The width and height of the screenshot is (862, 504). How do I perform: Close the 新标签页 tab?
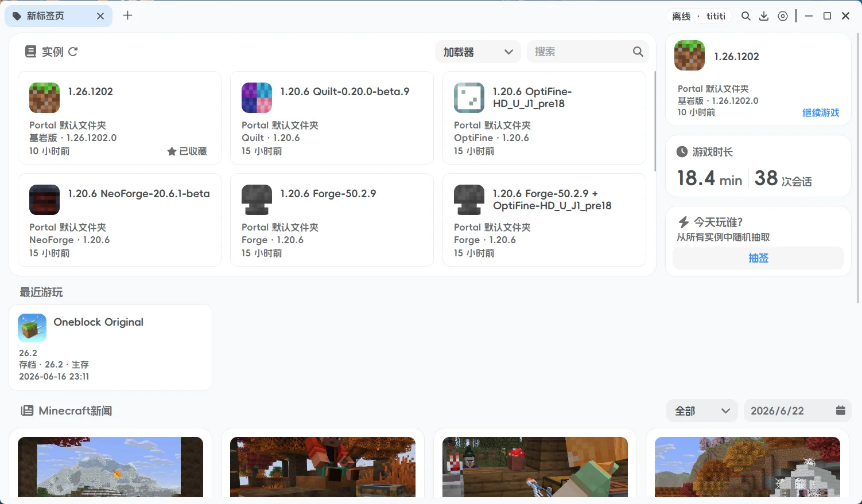pos(100,16)
